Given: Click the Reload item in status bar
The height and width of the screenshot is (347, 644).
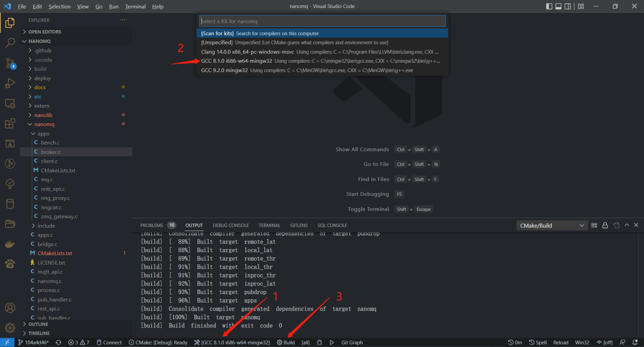Looking at the screenshot, I should 561,342.
